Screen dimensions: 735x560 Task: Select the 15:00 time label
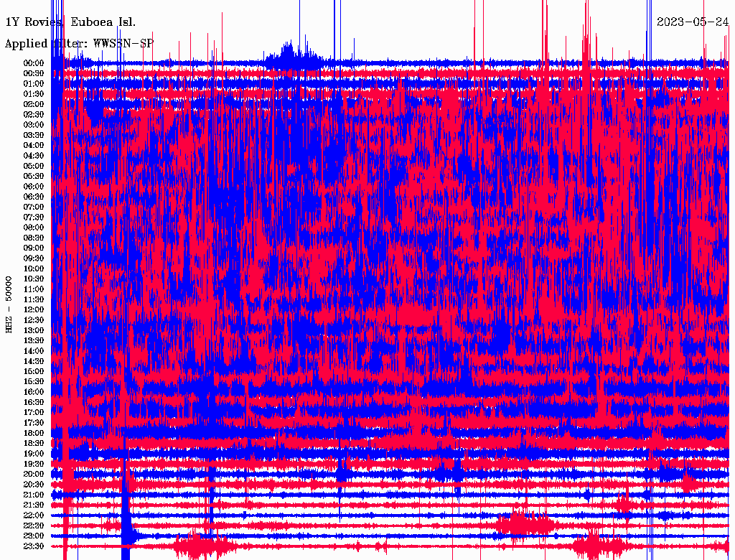(34, 371)
